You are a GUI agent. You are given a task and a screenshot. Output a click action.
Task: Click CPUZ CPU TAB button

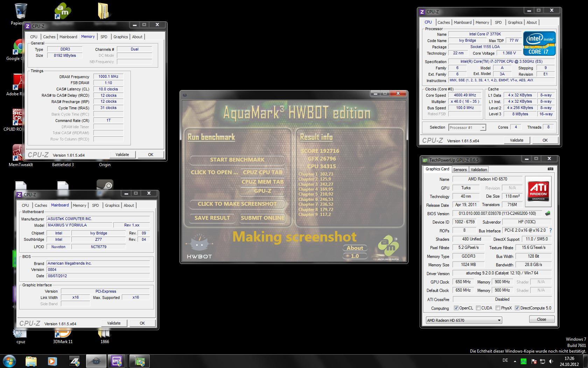pyautogui.click(x=262, y=172)
